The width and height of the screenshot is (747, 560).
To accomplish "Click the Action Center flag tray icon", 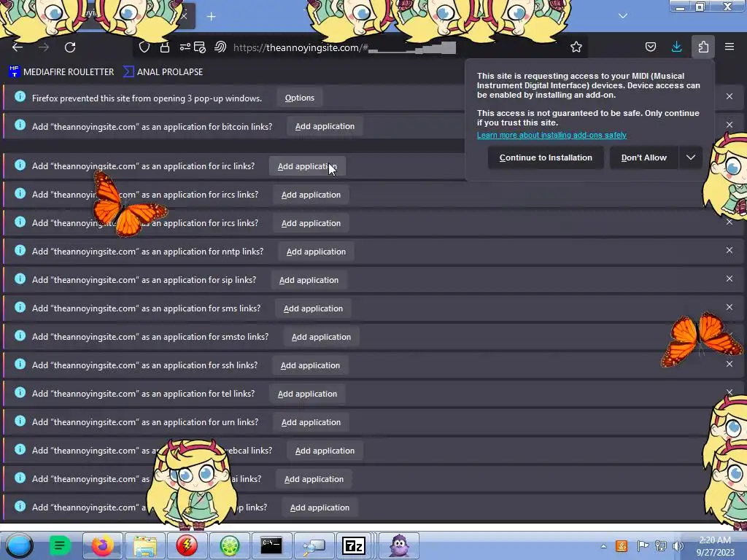I will tap(642, 545).
